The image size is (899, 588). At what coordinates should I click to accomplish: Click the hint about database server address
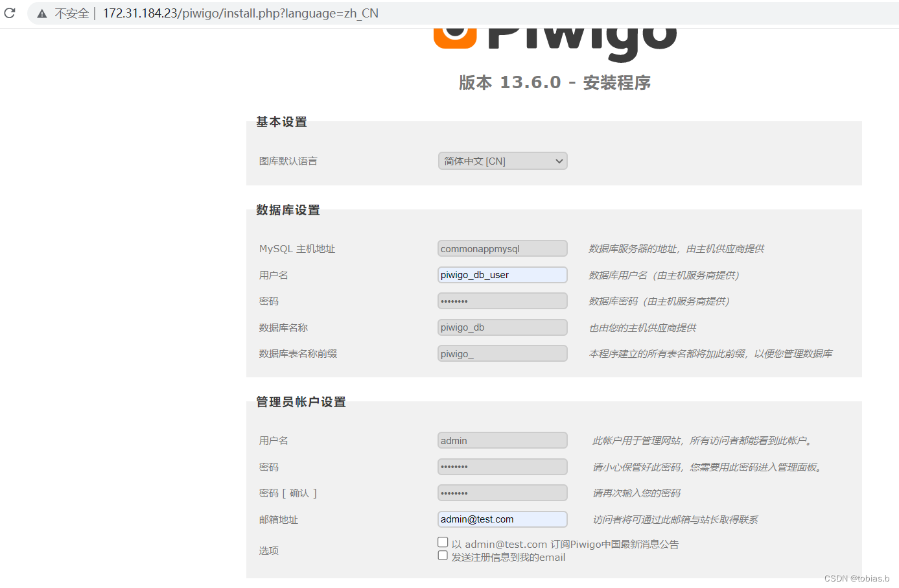coord(676,249)
